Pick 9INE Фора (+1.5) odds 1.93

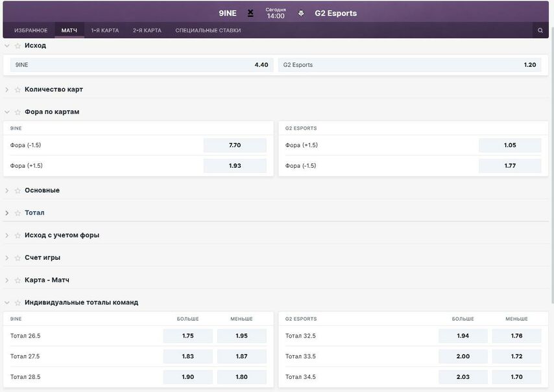(x=235, y=166)
